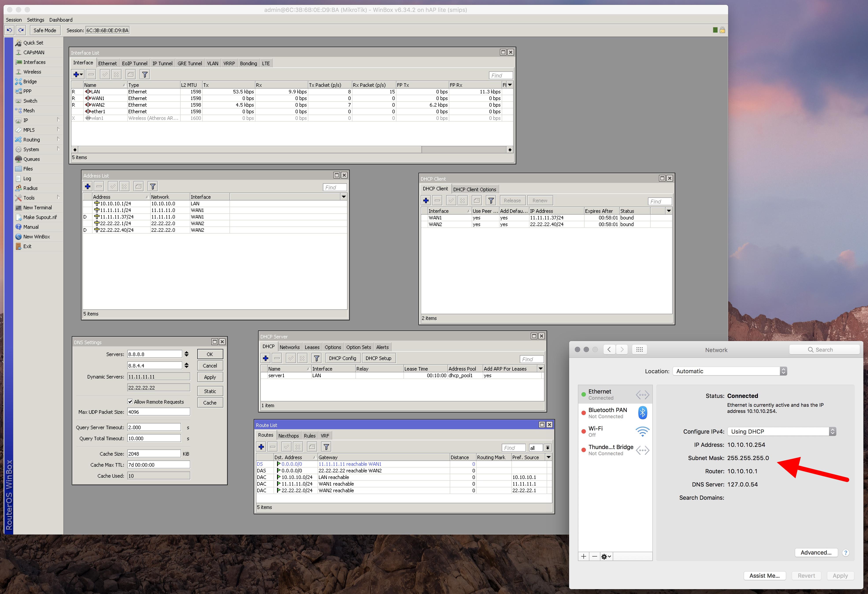Click the undo arrow icon in WinBox toolbar

click(9, 30)
